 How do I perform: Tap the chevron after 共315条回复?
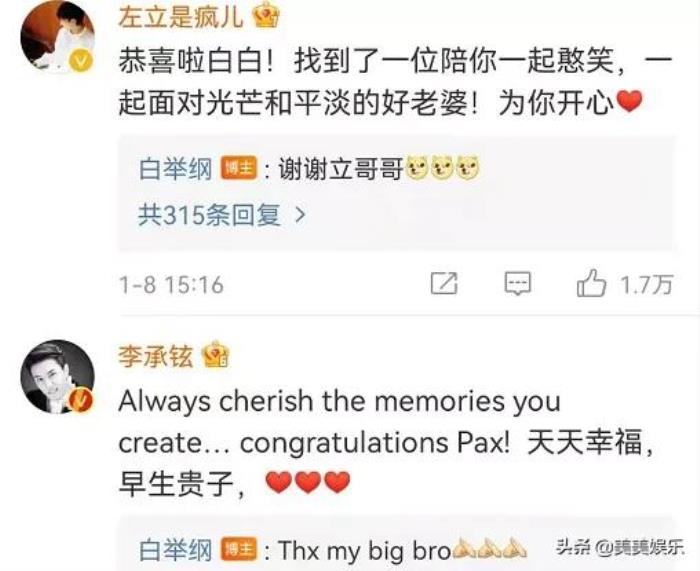(301, 215)
